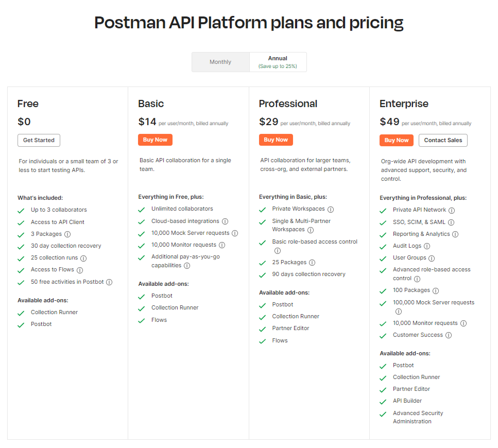Image resolution: width=498 pixels, height=448 pixels.
Task: Open Access to Flows info icon
Action: tap(80, 270)
